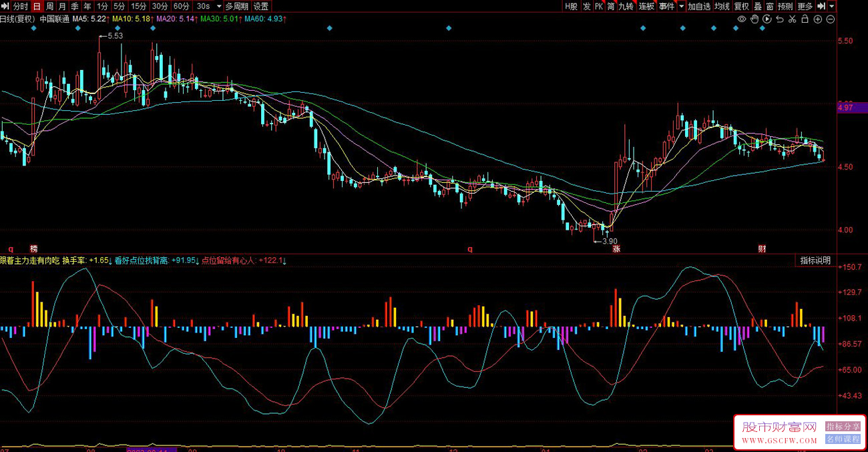Open the dropdown arrow next to 事件
This screenshot has height=452, width=868.
click(682, 6)
